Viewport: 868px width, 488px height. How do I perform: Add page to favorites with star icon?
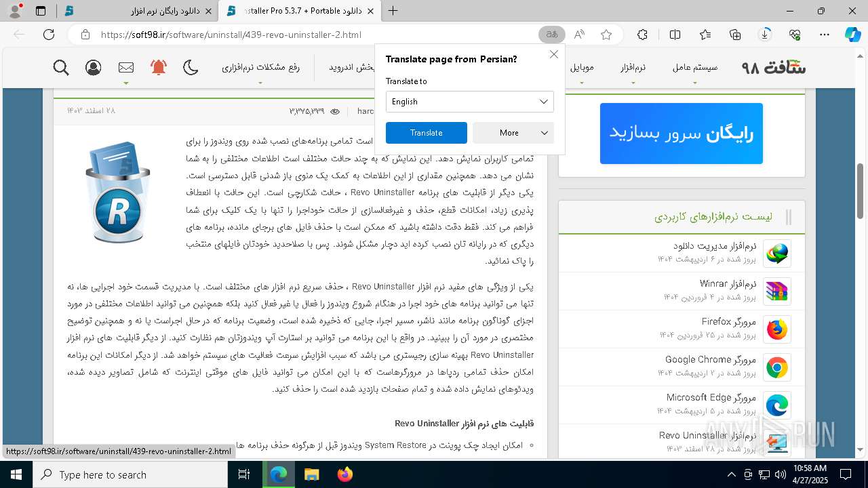tap(606, 35)
